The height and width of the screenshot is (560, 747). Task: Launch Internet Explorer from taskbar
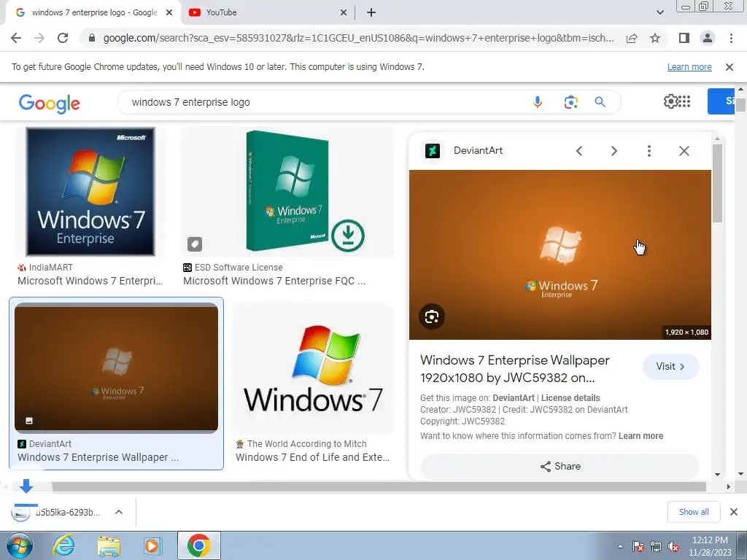[x=63, y=546]
